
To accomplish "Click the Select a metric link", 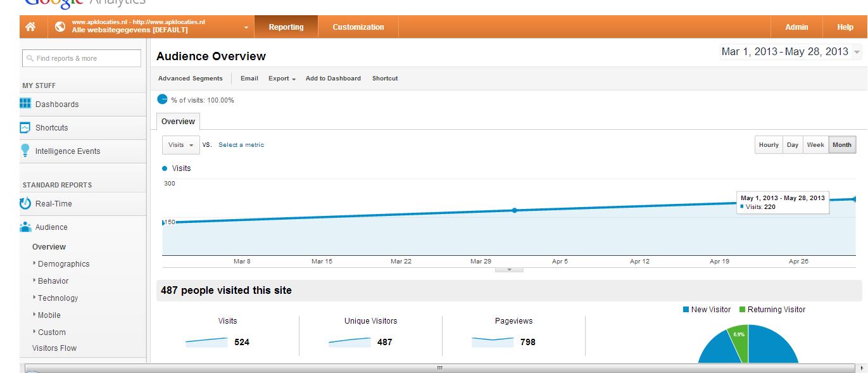I will 241,145.
